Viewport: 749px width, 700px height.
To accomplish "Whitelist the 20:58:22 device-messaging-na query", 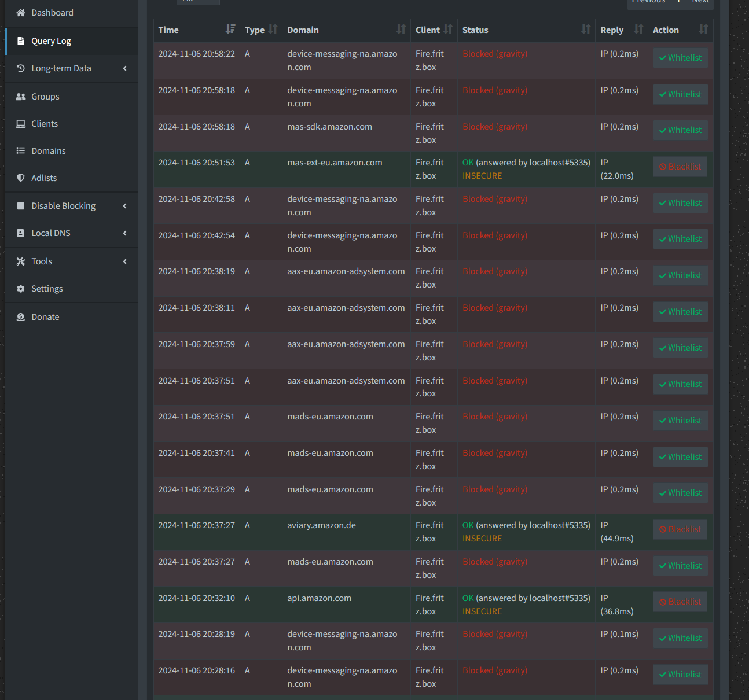I will click(680, 58).
